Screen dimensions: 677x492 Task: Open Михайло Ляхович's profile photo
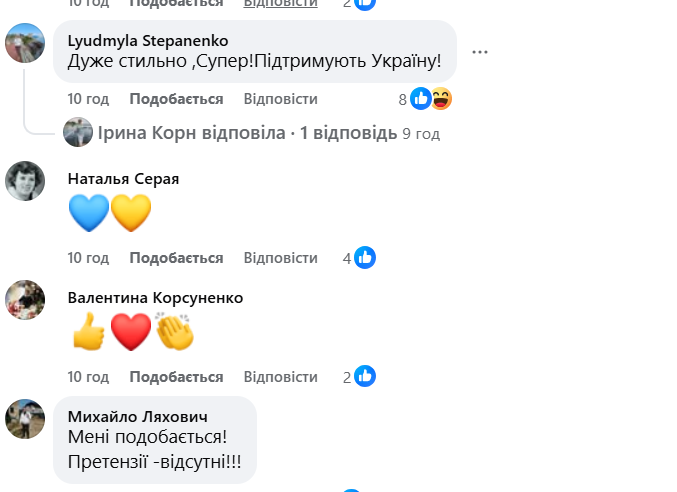tap(25, 418)
